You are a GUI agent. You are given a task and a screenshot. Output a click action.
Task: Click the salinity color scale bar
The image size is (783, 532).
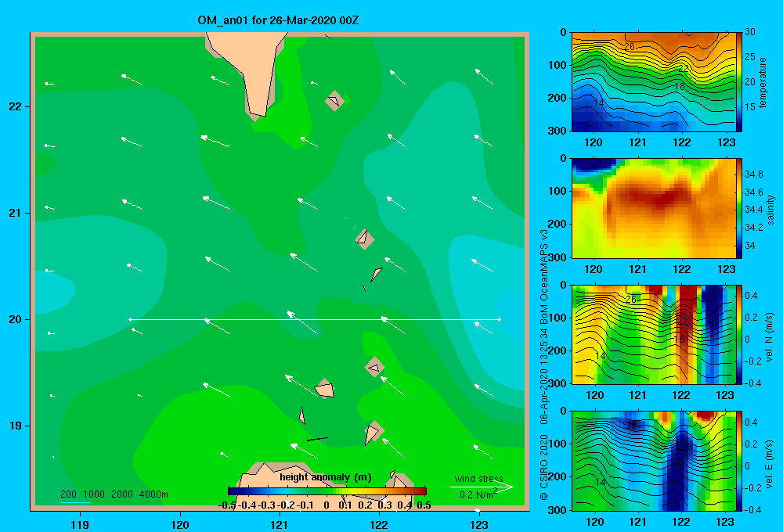click(x=739, y=208)
